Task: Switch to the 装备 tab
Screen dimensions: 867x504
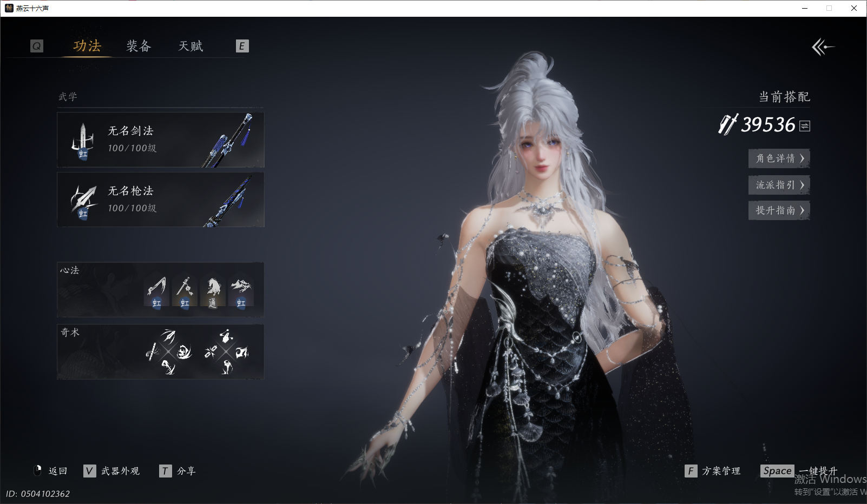Action: [139, 47]
